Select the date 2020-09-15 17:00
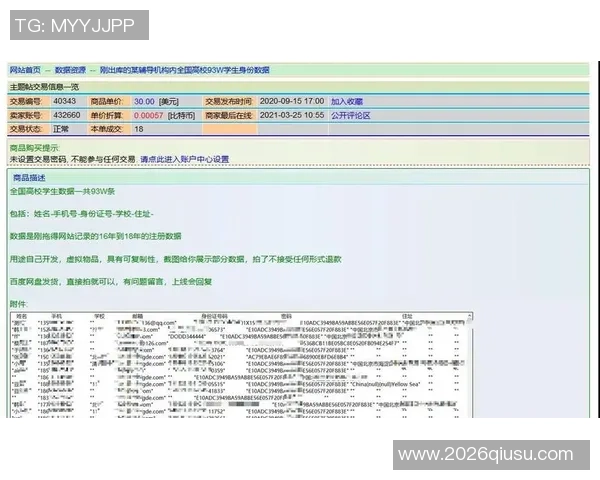The width and height of the screenshot is (600, 480). (x=292, y=101)
